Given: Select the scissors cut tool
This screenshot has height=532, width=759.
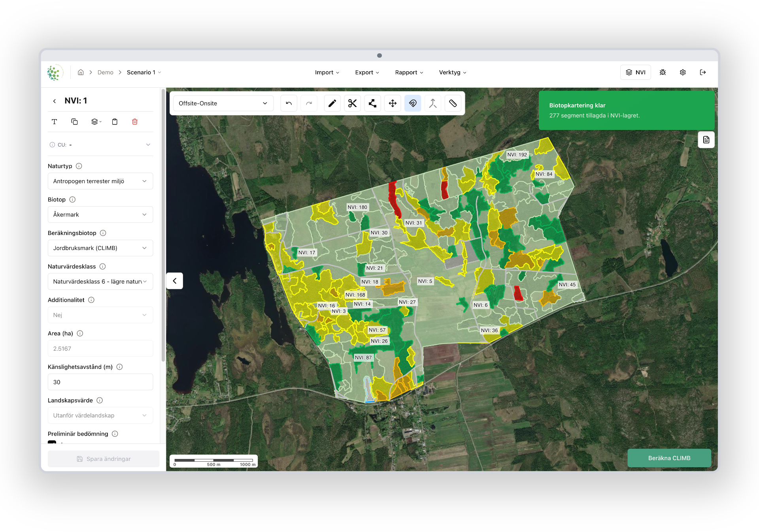Looking at the screenshot, I should point(352,103).
